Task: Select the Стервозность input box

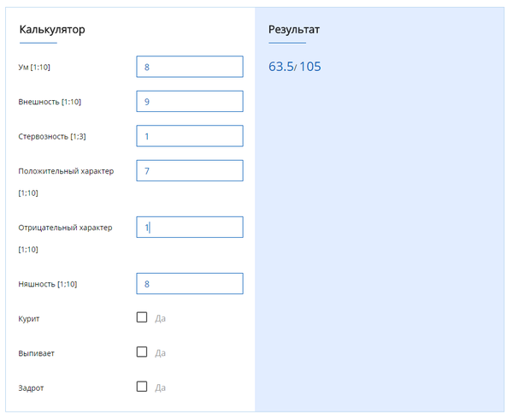Action: point(189,136)
